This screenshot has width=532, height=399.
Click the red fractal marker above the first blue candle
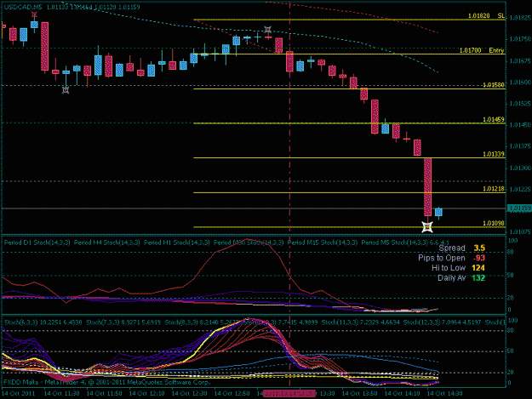[x=34, y=14]
